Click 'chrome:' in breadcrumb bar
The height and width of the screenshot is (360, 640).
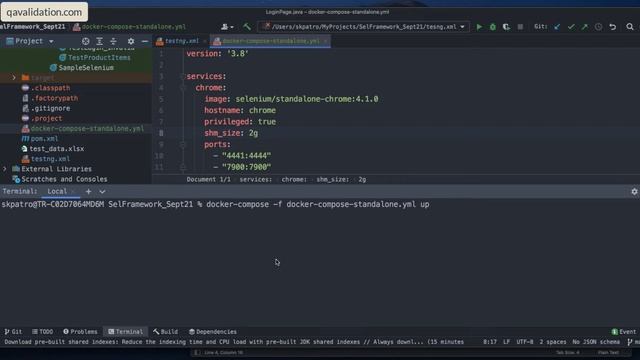coord(294,180)
